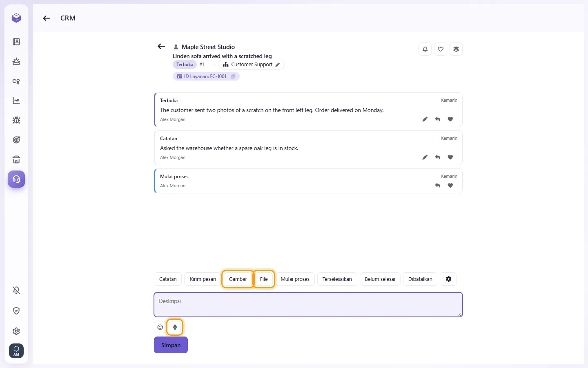This screenshot has height=368, width=588.
Task: Select the Terselesaikan action tab
Action: click(x=337, y=279)
